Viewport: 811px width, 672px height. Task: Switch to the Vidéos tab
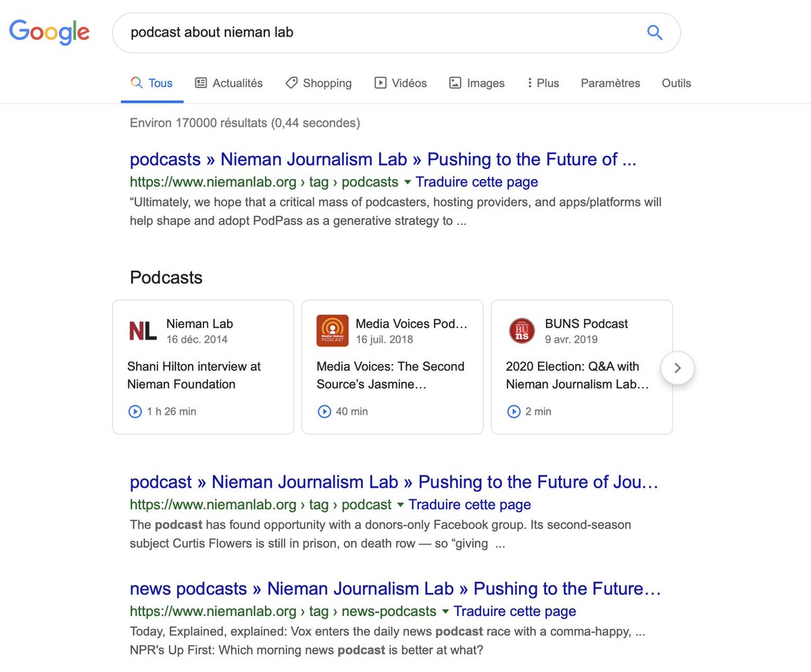tap(401, 83)
